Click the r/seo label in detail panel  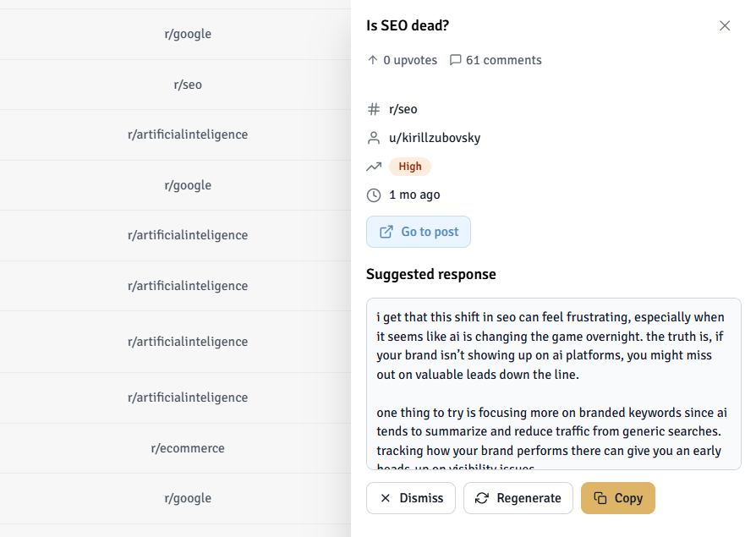pyautogui.click(x=403, y=109)
